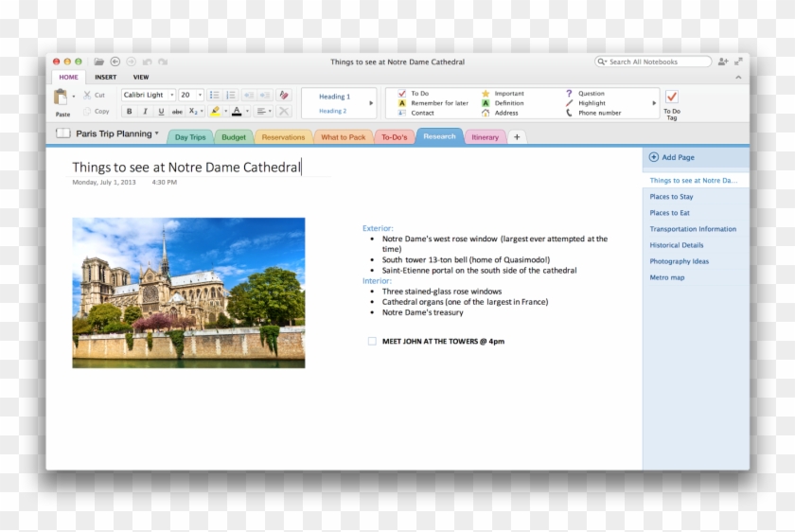This screenshot has width=795, height=532.
Task: Apply the Question tag
Action: coord(585,94)
